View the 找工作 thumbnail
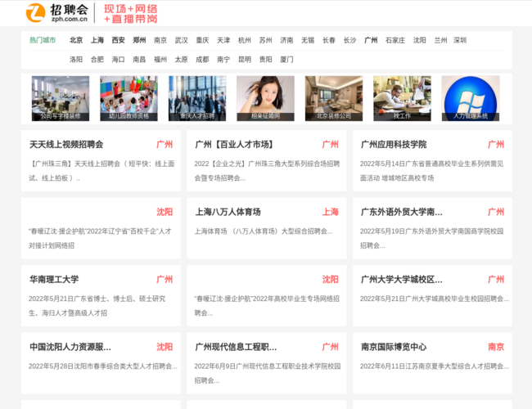Viewport: 532px width, 409px height. 402,98
